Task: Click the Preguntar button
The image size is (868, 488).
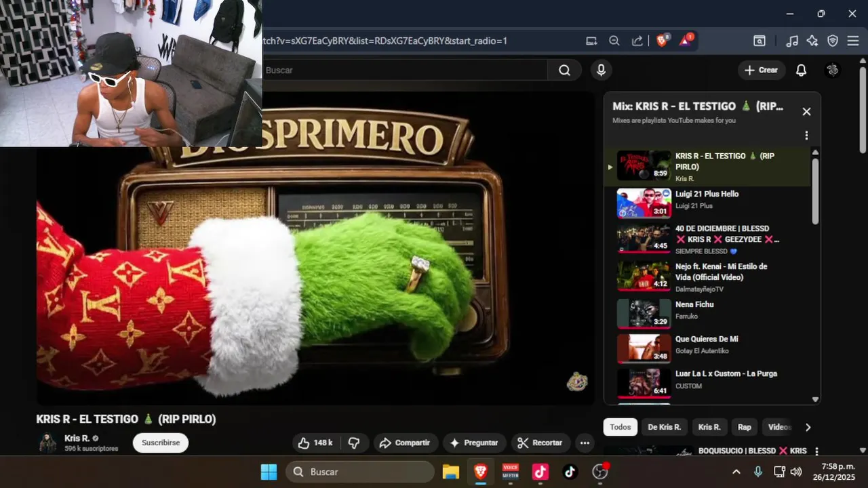Action: 475,443
